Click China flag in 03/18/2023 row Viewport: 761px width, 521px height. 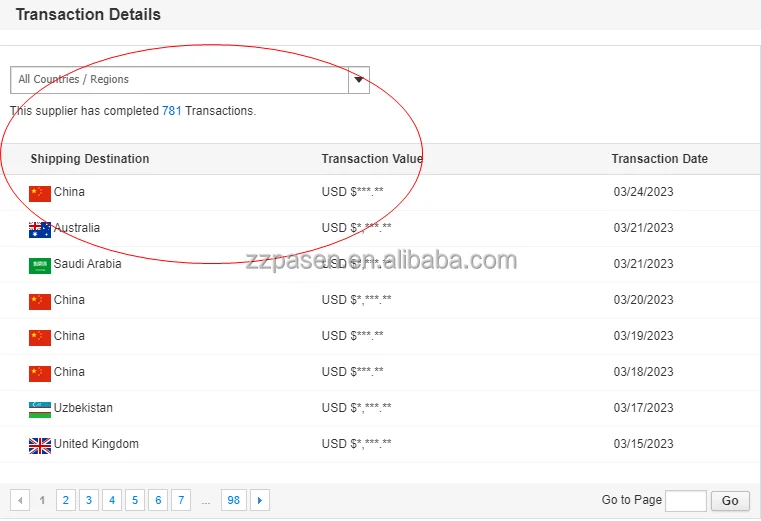pos(40,373)
